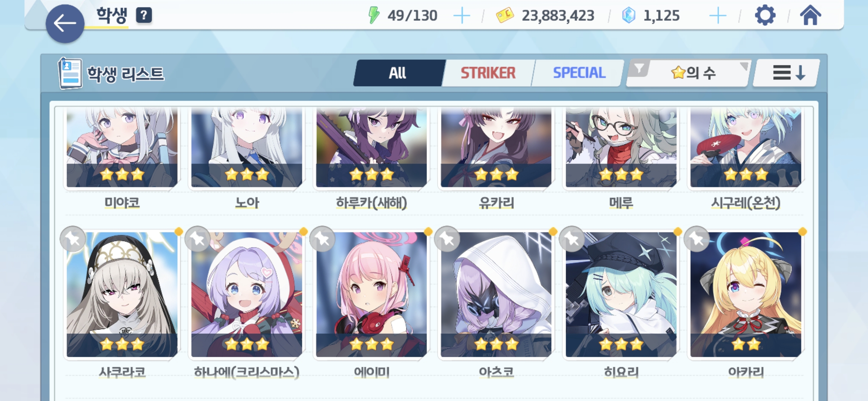Screen dimensions: 868x401
Task: Buy pyroxene with plus next to 1,125
Action: 718,16
